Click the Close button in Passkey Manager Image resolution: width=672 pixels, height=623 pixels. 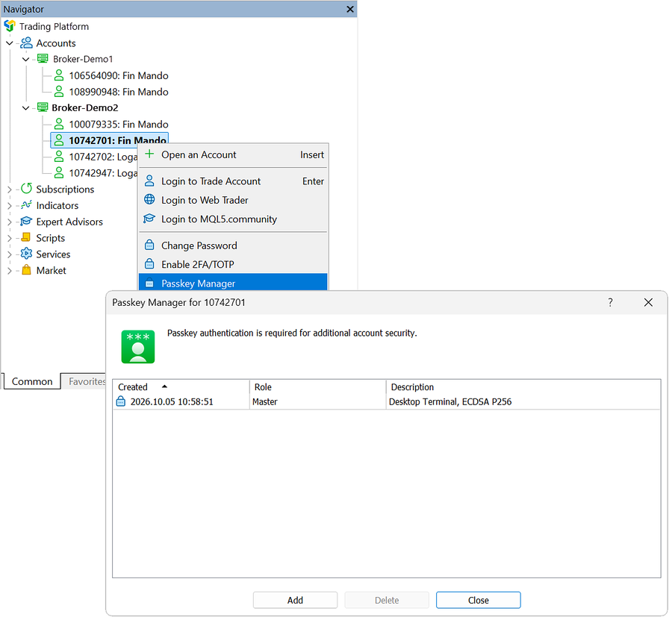pos(479,600)
